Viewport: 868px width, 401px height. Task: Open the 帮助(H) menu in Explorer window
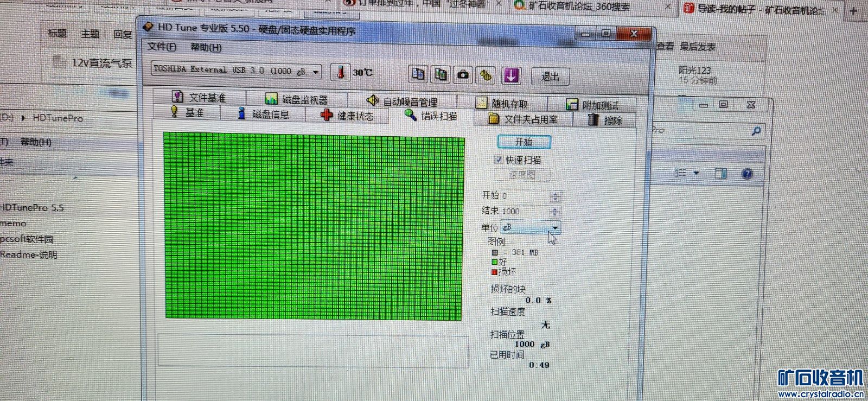36,142
